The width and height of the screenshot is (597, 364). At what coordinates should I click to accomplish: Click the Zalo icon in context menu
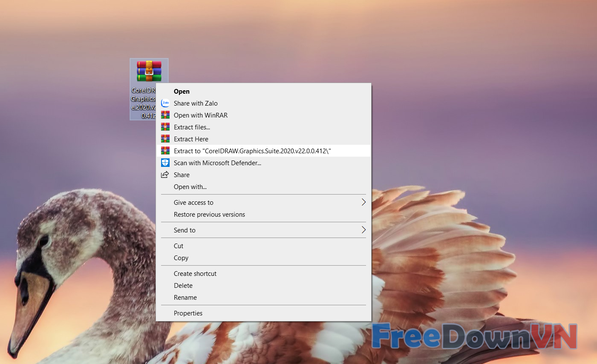coord(165,103)
